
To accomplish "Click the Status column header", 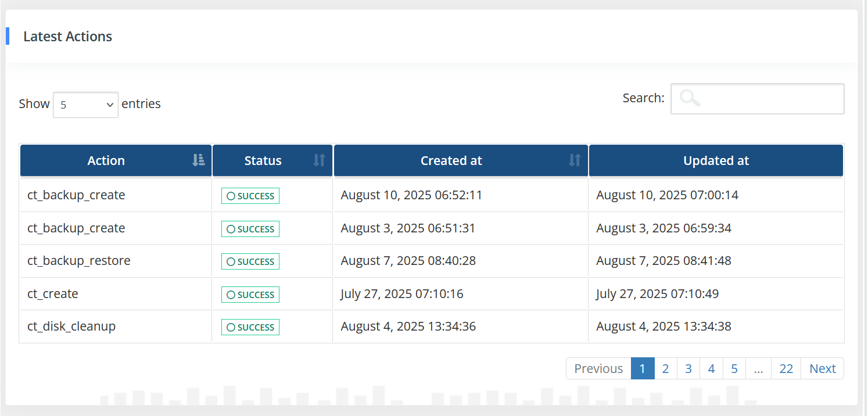I will click(x=272, y=160).
